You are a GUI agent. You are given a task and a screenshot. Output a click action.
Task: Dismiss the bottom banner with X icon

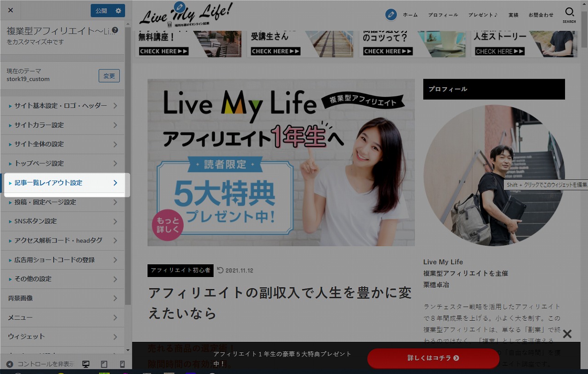[567, 334]
